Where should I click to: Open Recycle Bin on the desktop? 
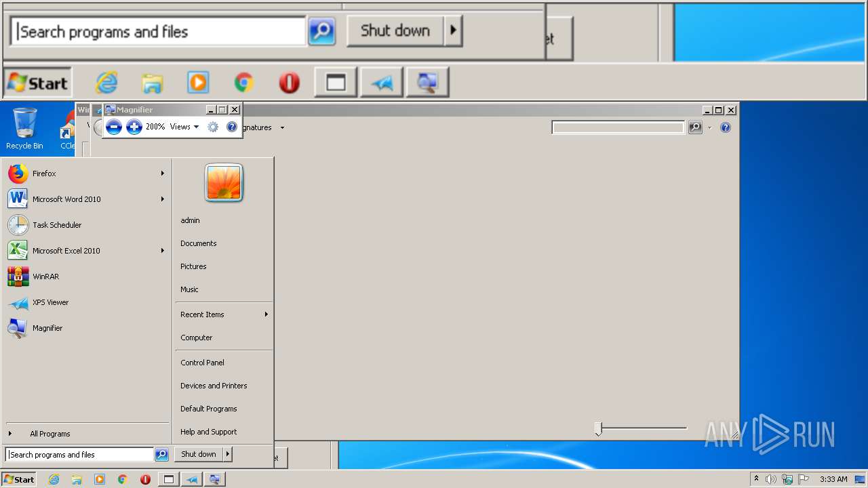tap(24, 129)
